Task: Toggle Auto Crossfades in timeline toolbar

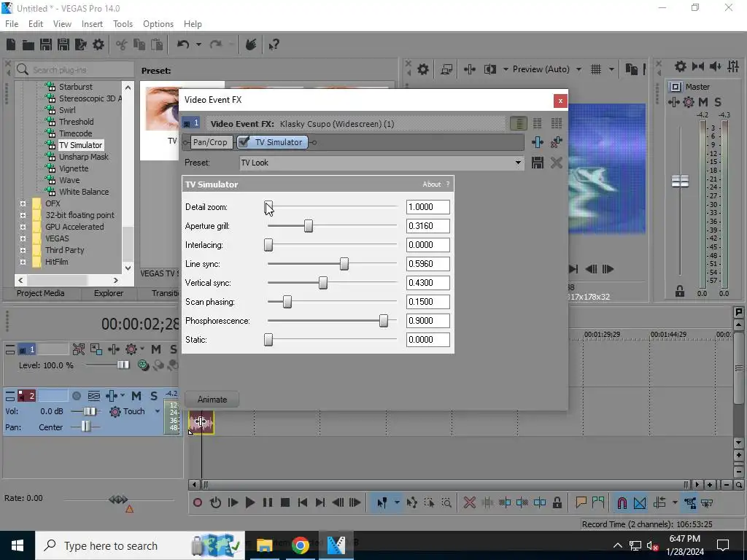Action: [640, 503]
